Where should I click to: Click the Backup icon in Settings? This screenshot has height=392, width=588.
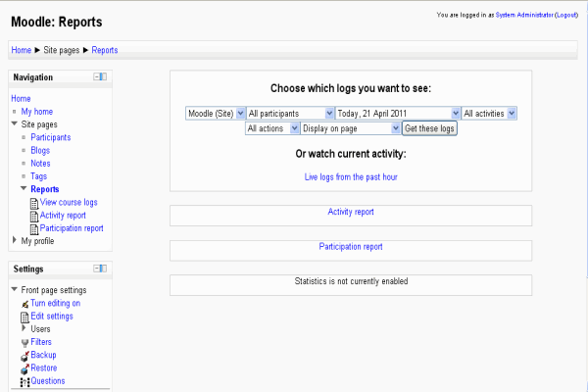[24, 355]
